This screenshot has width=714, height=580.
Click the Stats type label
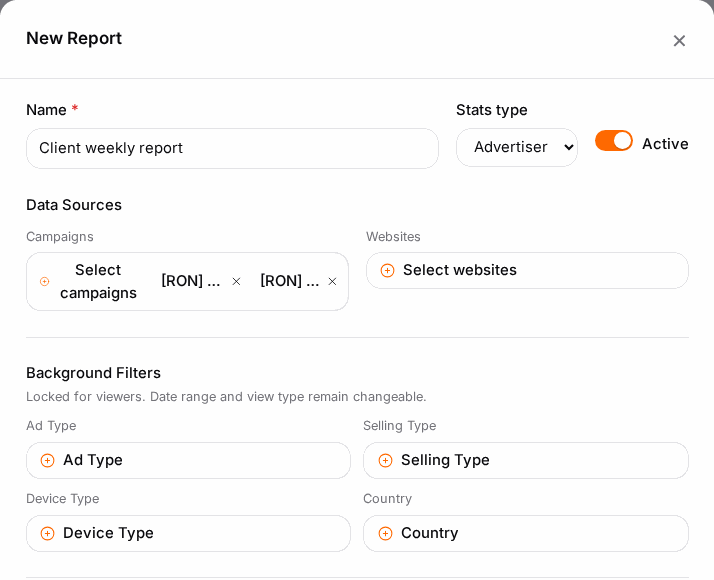[x=491, y=110]
